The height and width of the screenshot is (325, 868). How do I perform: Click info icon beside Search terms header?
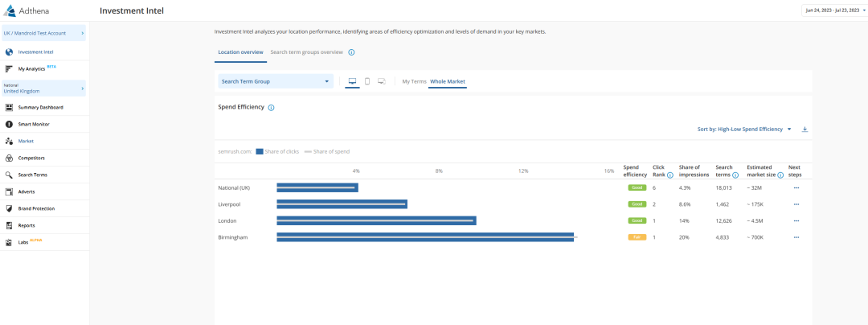[x=735, y=175]
